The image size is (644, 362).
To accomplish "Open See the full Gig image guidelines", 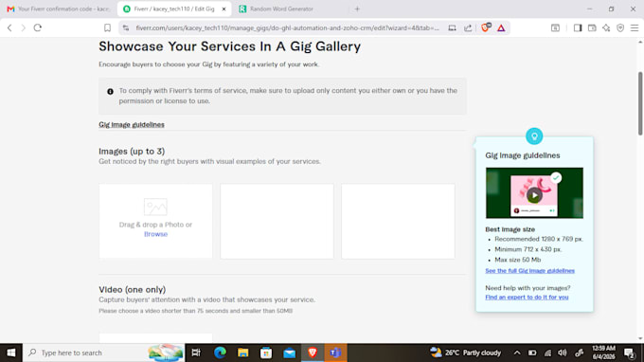I will point(529,271).
